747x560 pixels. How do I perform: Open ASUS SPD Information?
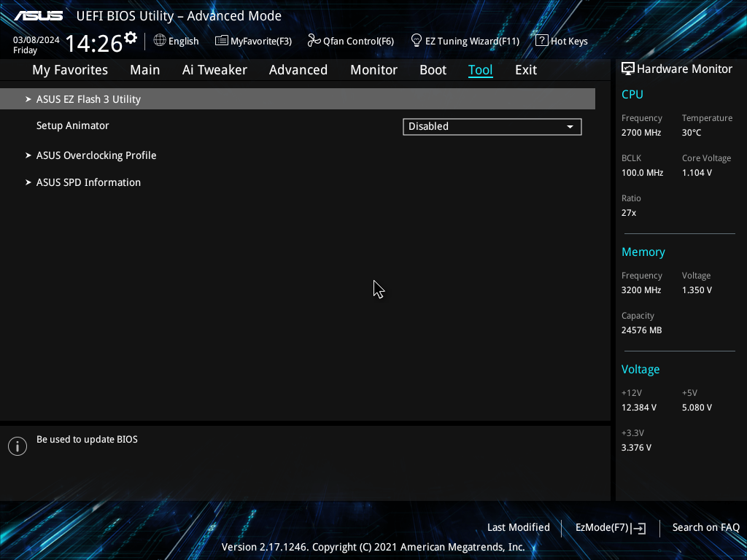[88, 182]
